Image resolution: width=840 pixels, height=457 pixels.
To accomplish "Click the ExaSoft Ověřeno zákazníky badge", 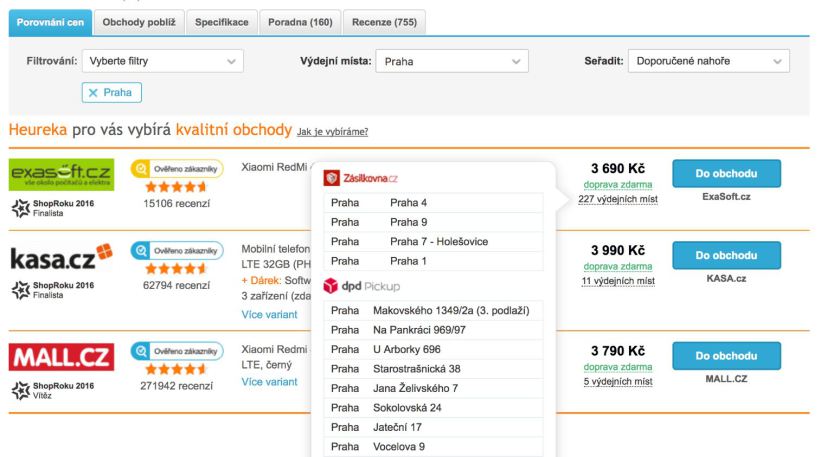I will [x=177, y=169].
